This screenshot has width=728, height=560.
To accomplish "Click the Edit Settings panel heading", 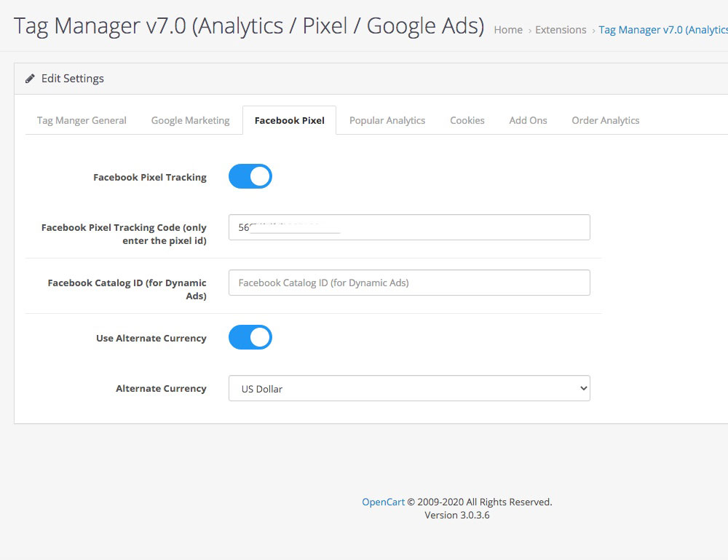I will (x=72, y=79).
